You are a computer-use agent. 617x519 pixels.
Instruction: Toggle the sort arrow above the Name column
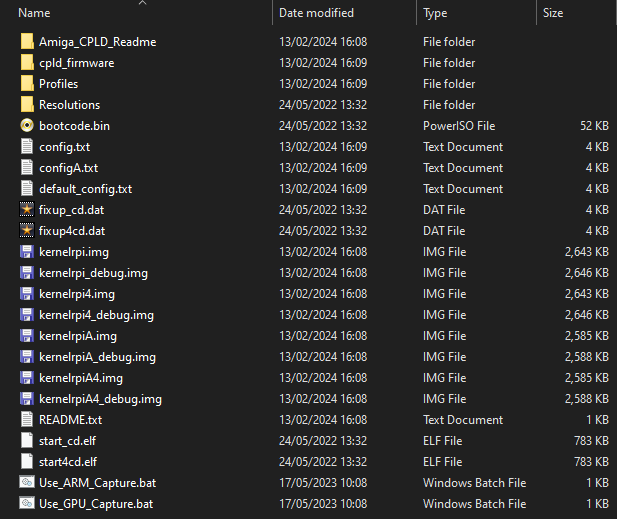(x=141, y=3)
